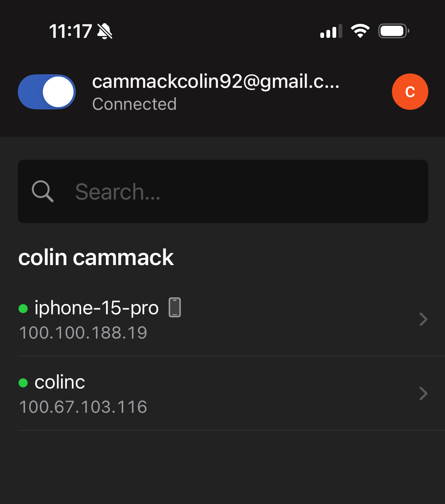Image resolution: width=445 pixels, height=504 pixels.
Task: Tap the silent mode bell icon
Action: click(105, 31)
